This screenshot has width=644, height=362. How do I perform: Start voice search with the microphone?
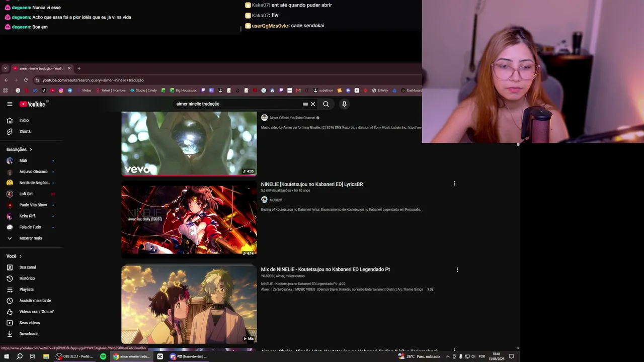click(x=344, y=104)
